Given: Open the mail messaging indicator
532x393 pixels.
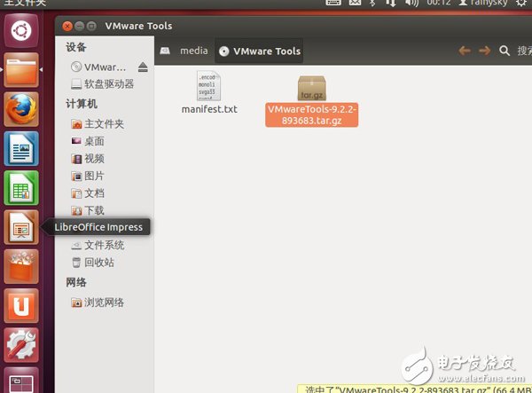Looking at the screenshot, I should pyautogui.click(x=355, y=3).
